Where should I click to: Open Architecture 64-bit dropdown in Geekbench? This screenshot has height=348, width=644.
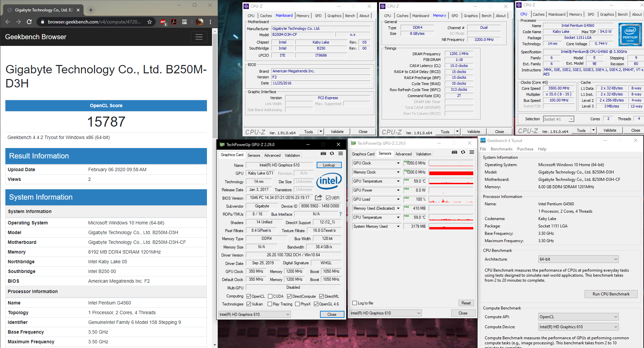[578, 259]
